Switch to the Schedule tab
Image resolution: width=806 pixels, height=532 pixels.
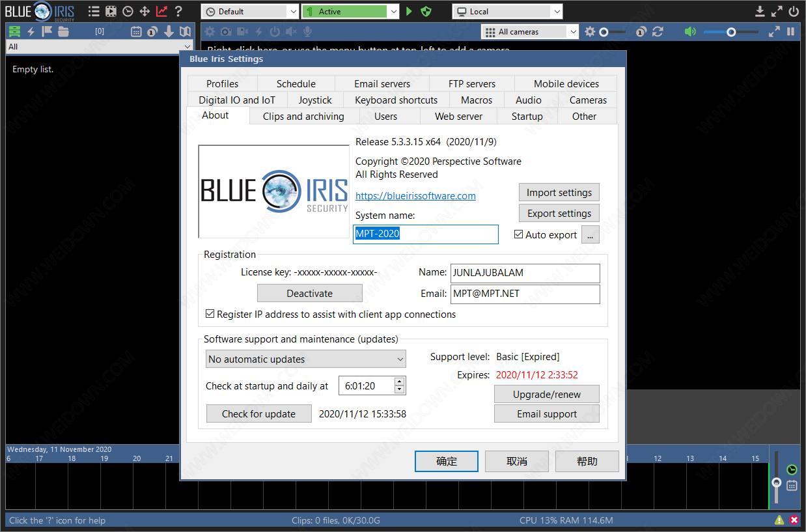pos(296,83)
